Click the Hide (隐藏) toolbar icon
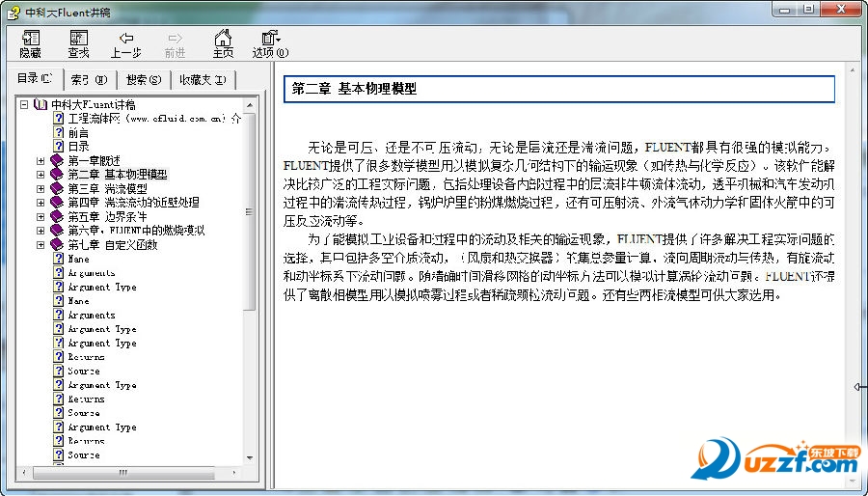The width and height of the screenshot is (868, 496). (x=31, y=44)
